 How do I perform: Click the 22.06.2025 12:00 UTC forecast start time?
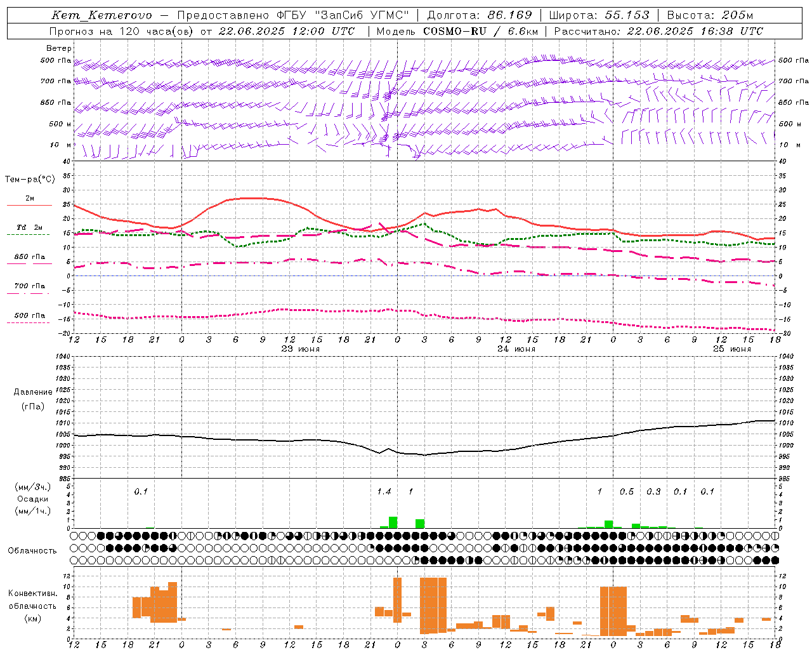coord(287,31)
